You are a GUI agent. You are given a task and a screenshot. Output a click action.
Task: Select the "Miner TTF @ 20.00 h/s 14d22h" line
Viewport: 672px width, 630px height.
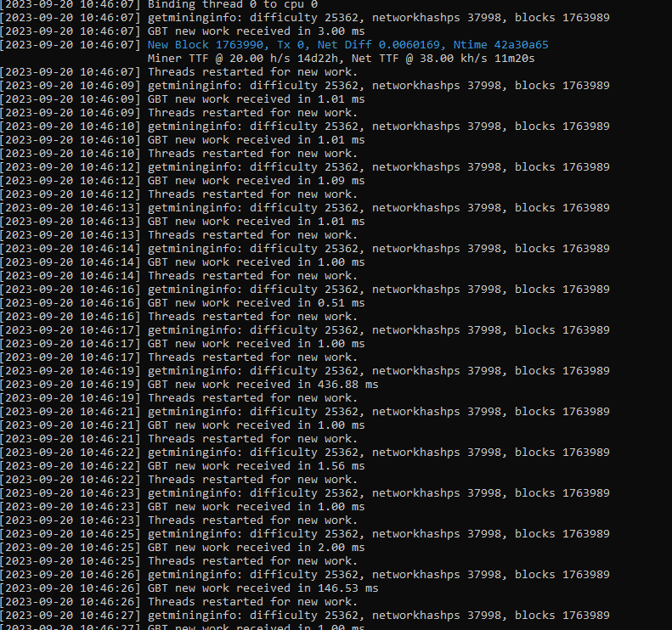[x=342, y=59]
